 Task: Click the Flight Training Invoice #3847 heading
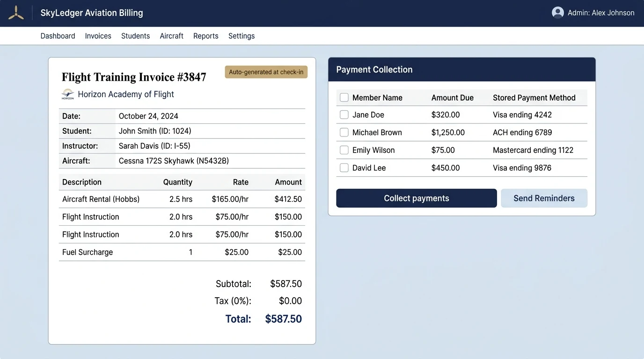click(134, 77)
